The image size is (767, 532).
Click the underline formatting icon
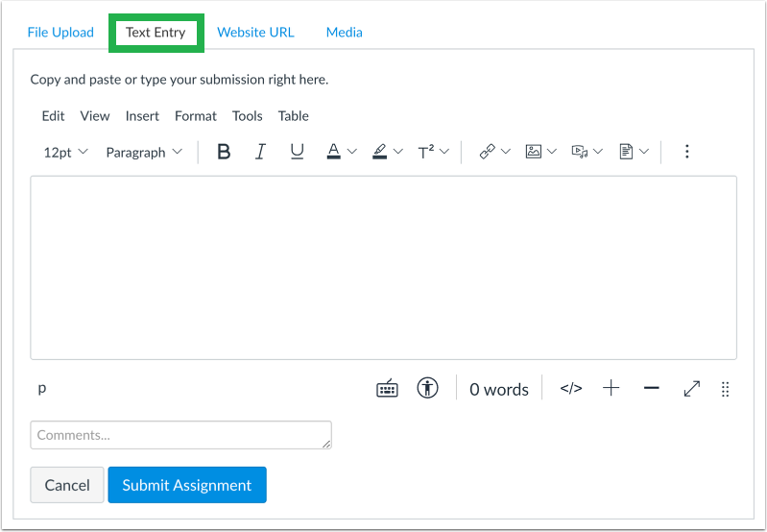pyautogui.click(x=297, y=152)
